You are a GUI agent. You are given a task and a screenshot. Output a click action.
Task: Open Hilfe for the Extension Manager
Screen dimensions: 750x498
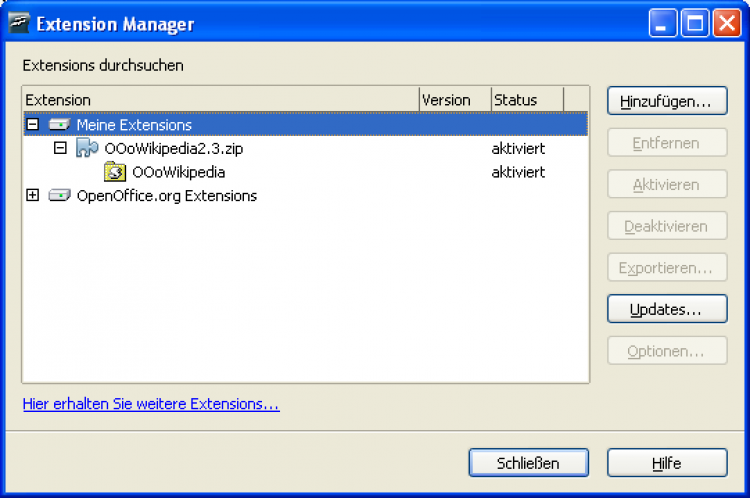pos(666,463)
